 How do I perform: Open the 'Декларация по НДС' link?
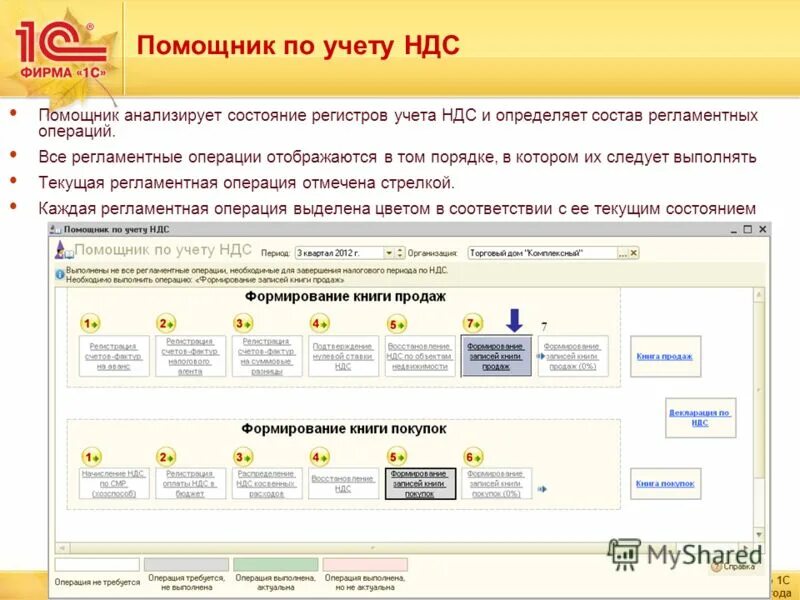[700, 417]
